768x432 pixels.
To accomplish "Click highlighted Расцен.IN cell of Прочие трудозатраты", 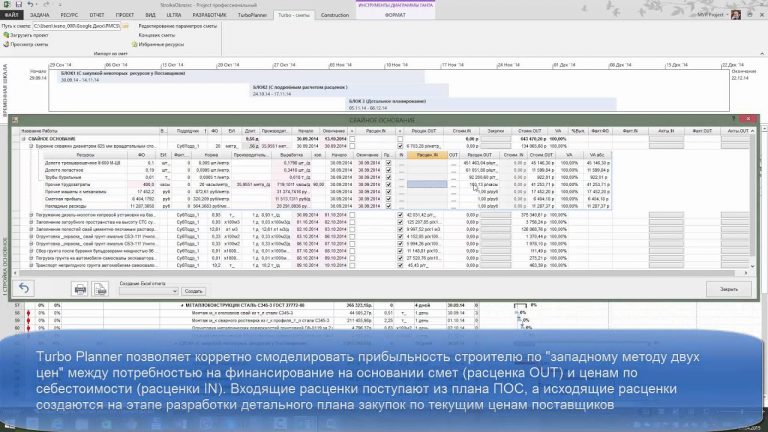I will tap(427, 185).
